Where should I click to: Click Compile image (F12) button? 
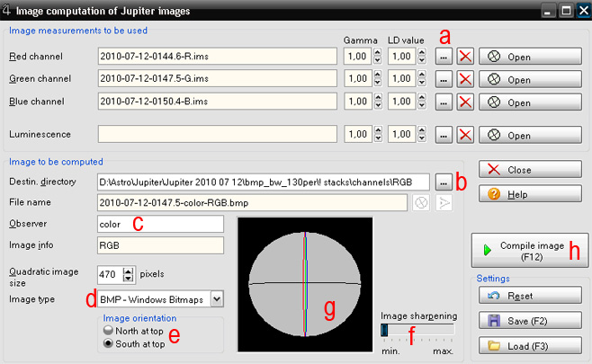[528, 250]
